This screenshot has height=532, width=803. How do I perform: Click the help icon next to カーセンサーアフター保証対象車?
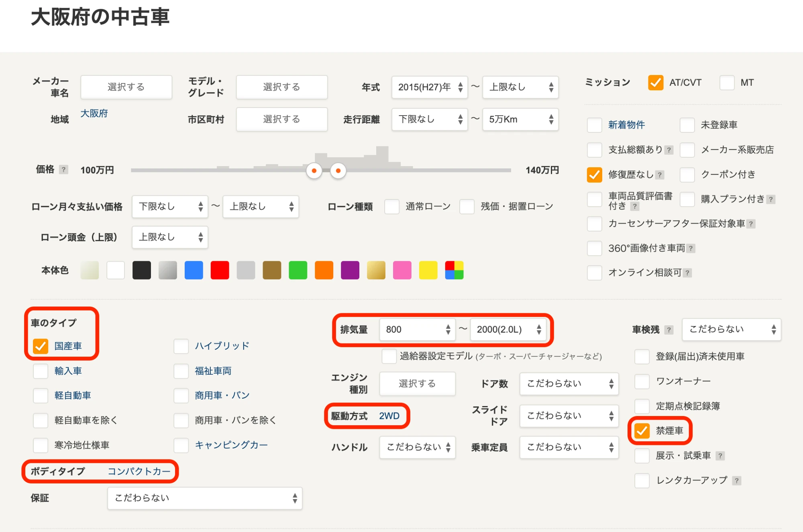(751, 224)
